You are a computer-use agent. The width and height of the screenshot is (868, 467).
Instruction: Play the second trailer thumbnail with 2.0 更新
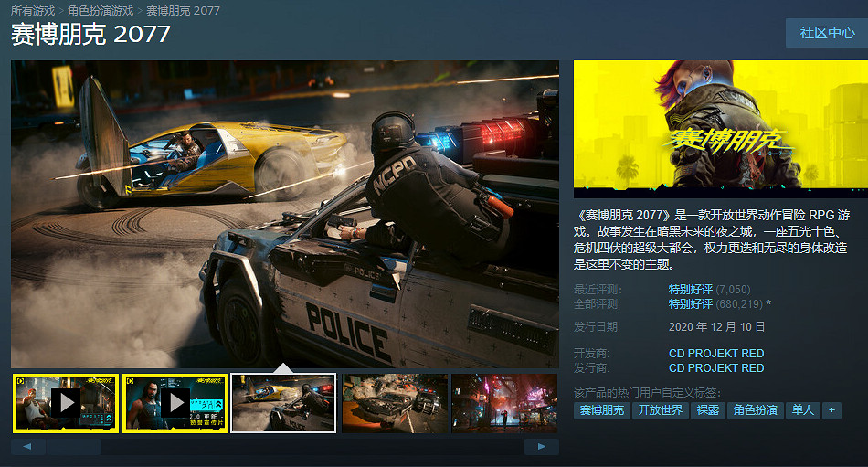175,403
